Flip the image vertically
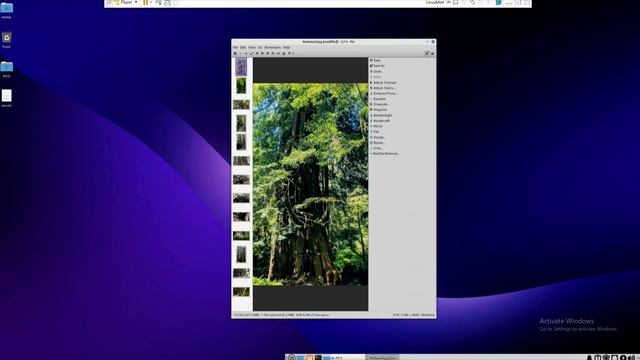This screenshot has height=360, width=640. [x=375, y=132]
